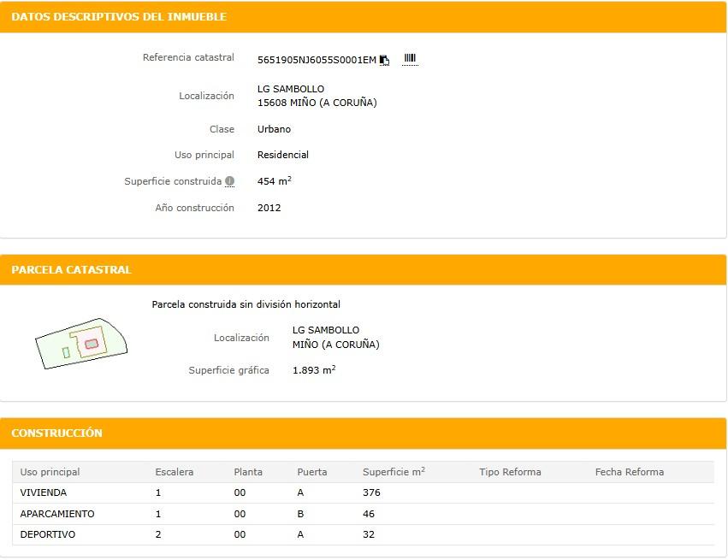Open info icon next to Superficie construida
This screenshot has width=728, height=560.
230,181
